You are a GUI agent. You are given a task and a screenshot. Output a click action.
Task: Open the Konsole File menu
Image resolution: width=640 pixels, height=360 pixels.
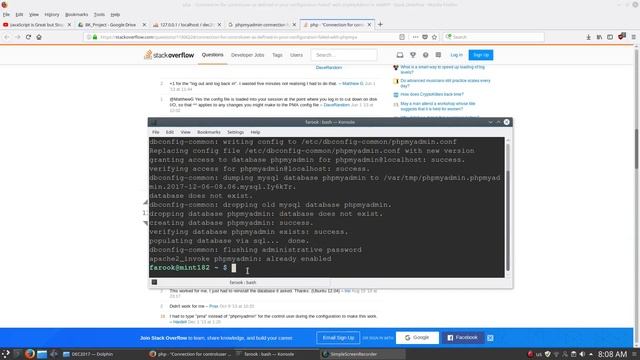[x=156, y=132]
